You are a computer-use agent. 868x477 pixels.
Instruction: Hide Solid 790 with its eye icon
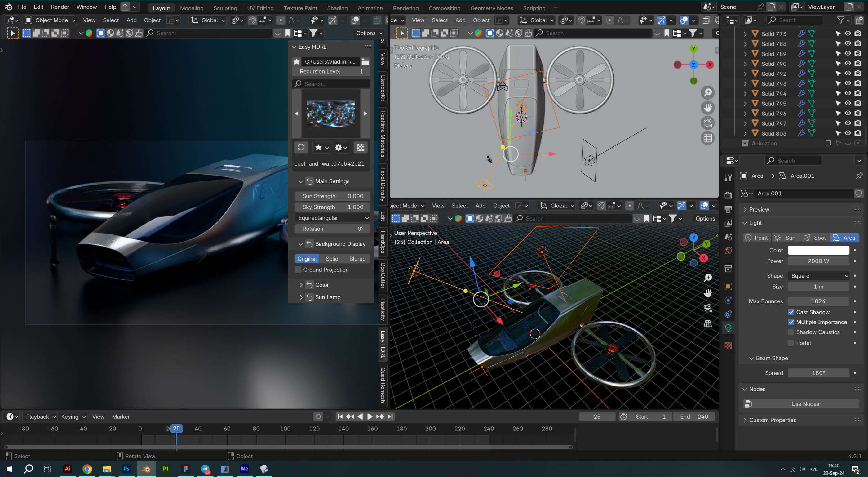pos(848,63)
